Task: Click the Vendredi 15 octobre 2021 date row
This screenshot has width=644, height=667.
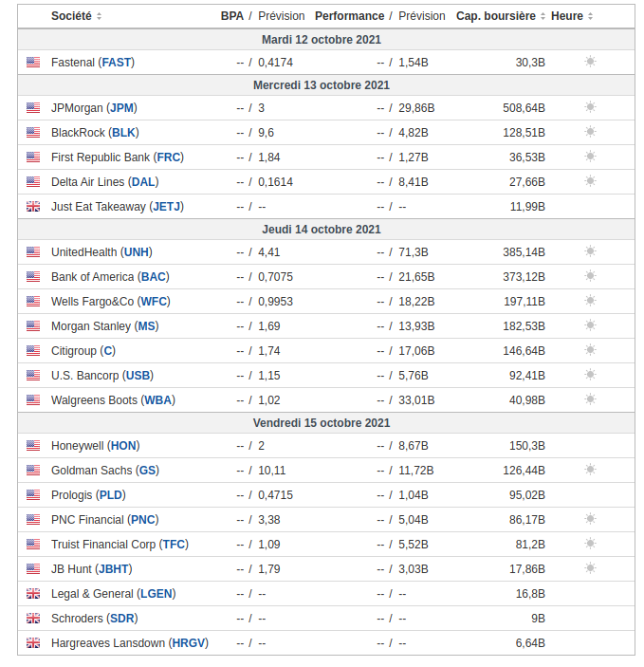Action: [322, 423]
